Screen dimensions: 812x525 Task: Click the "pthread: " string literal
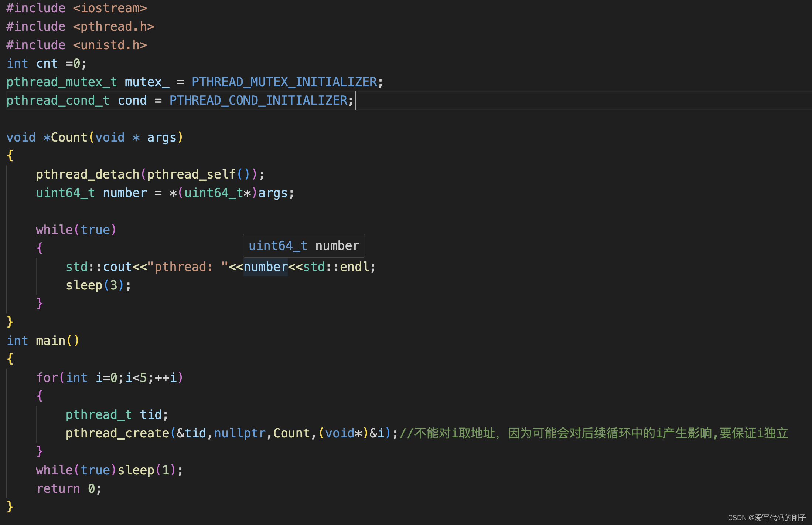click(x=188, y=267)
